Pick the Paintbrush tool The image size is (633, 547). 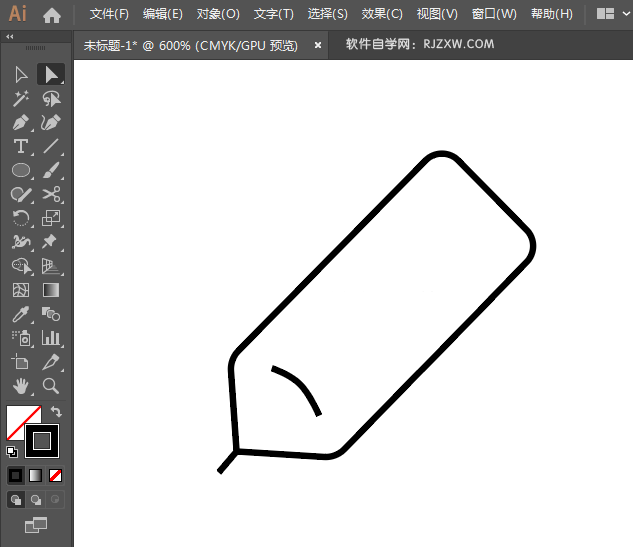pos(51,170)
